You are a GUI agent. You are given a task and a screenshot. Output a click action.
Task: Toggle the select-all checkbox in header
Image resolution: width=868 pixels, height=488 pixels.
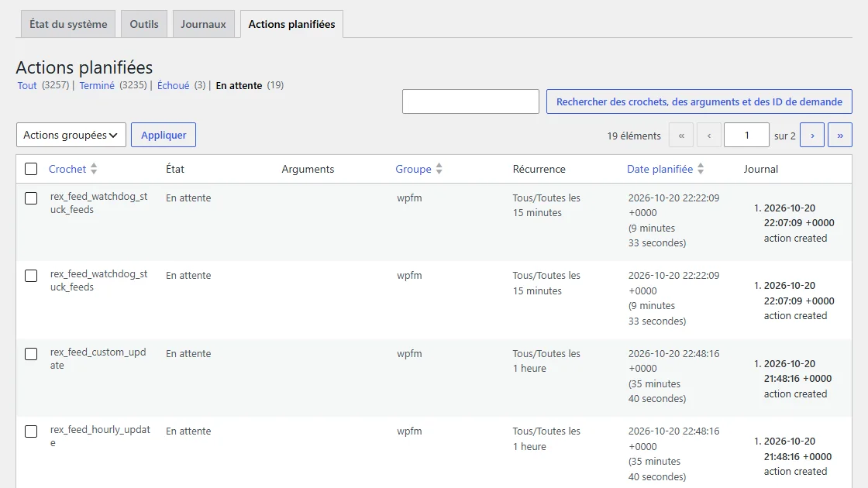click(31, 169)
